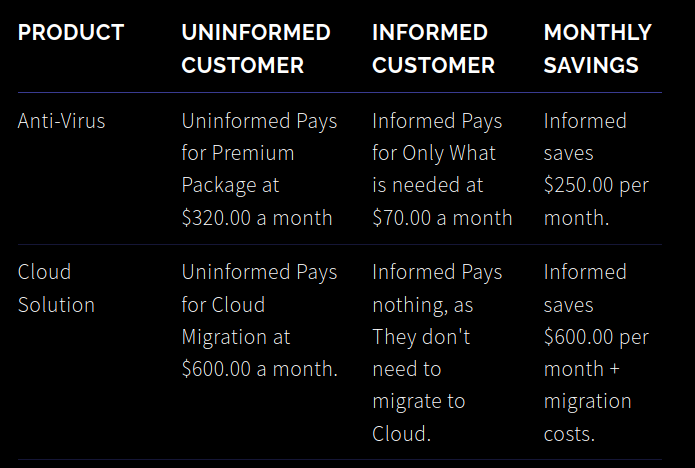Click 'Uninformed Pays' in the Anti-Virus row
This screenshot has height=468, width=695.
(259, 121)
